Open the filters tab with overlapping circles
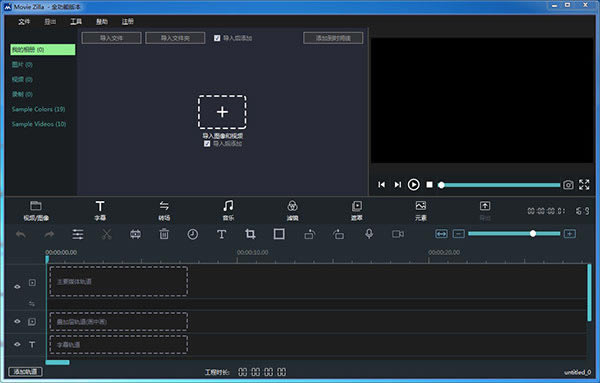600x383 pixels. 292,210
